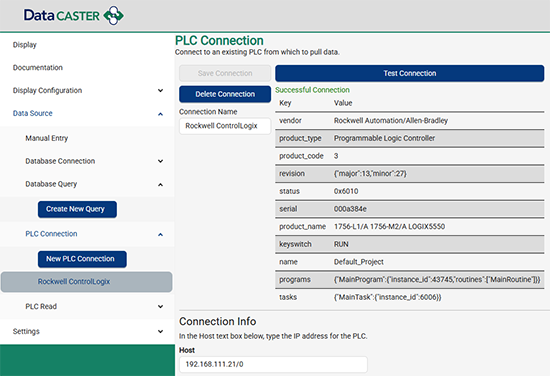Focus the Connection Name input field

pos(225,126)
